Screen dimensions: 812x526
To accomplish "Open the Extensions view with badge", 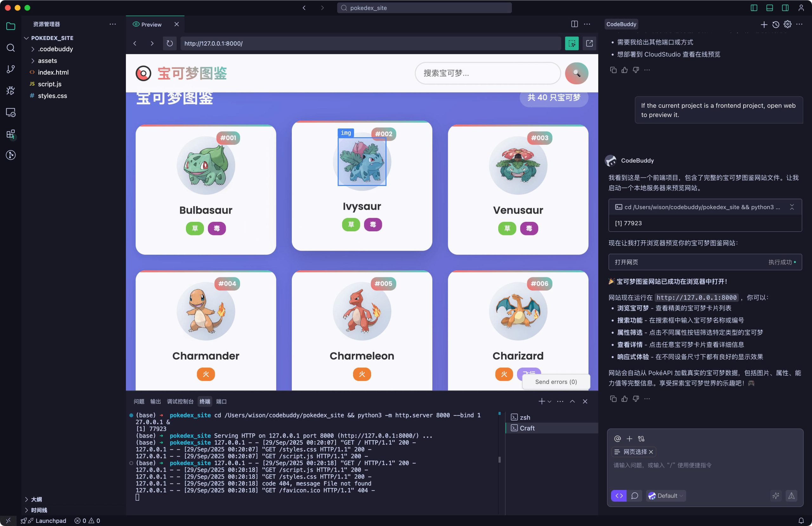I will point(10,134).
